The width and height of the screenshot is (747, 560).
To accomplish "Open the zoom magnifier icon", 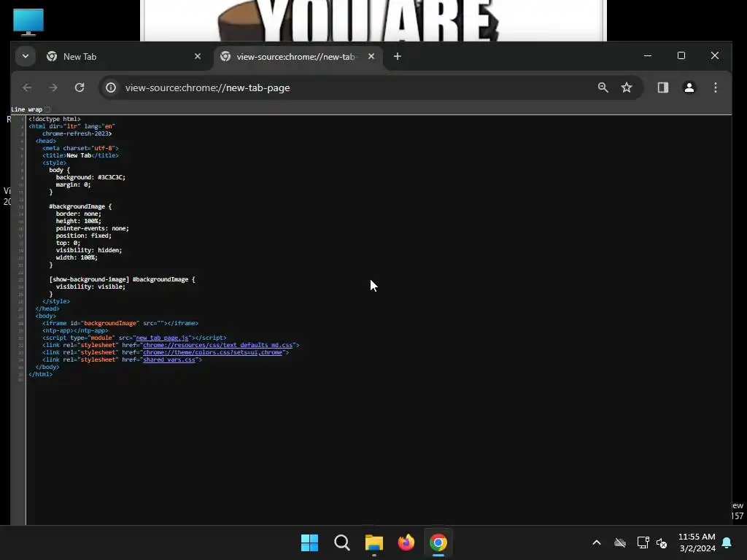I will click(603, 87).
